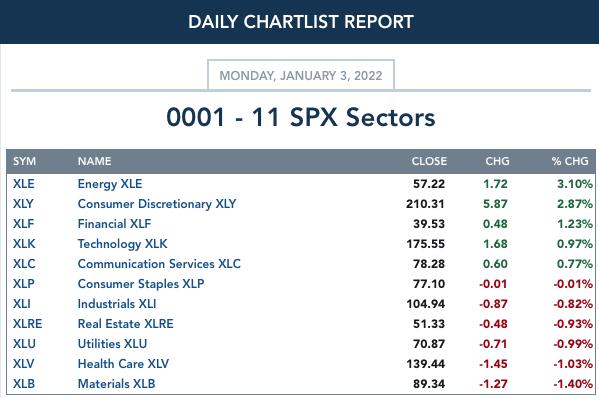Image resolution: width=599 pixels, height=398 pixels.
Task: Open the Materials XLB link
Action: [x=116, y=383]
